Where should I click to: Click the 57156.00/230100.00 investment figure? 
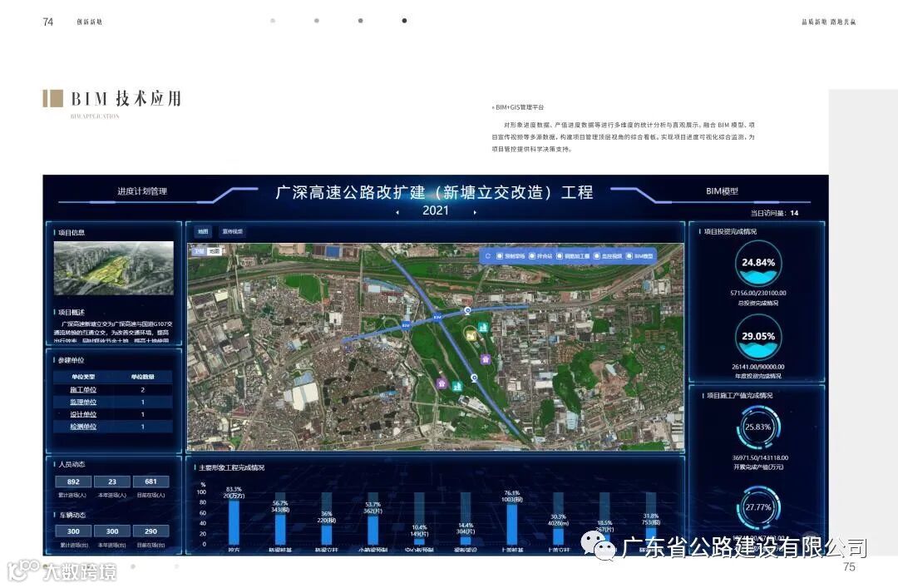[x=758, y=293]
